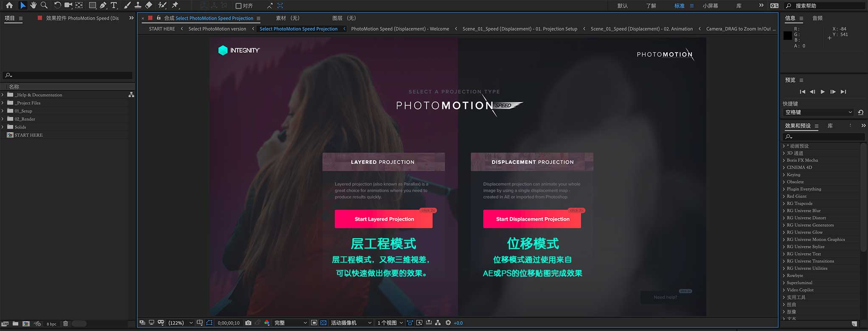Toggle Pixel Aspect Ratio Correction button
Screen dimensions: 868x331
[x=410, y=323]
